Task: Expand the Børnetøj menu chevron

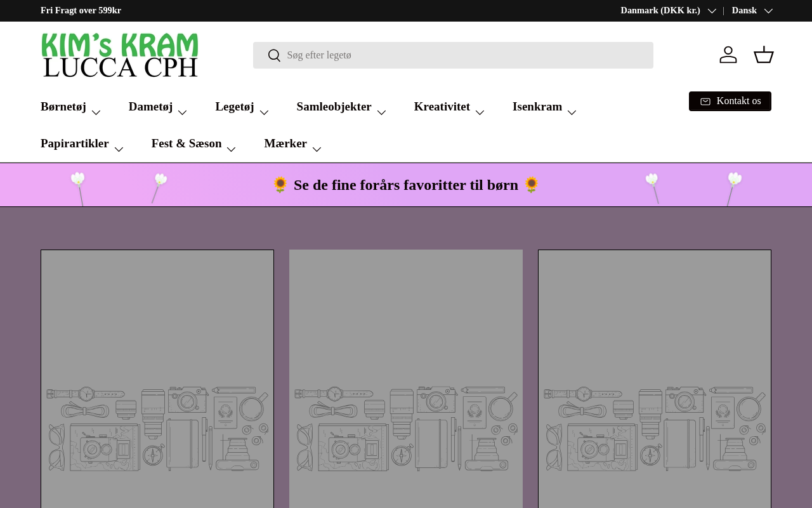Action: pos(96,112)
